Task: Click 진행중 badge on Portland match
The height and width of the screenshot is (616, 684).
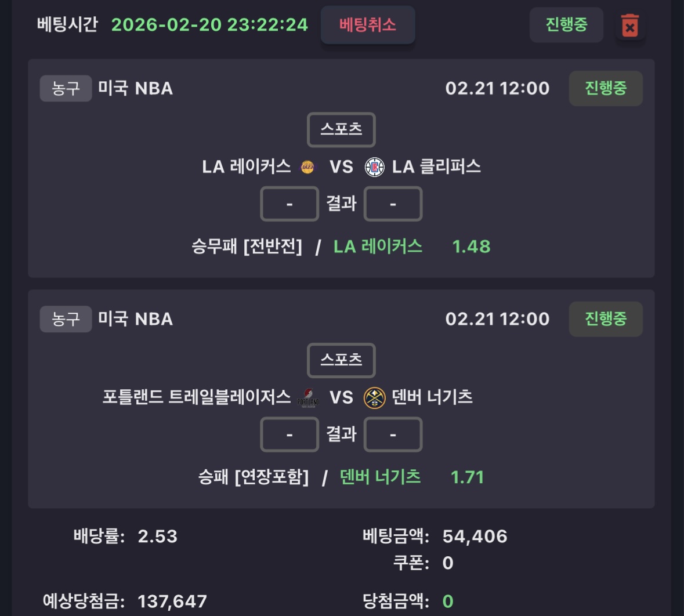Action: click(x=605, y=318)
